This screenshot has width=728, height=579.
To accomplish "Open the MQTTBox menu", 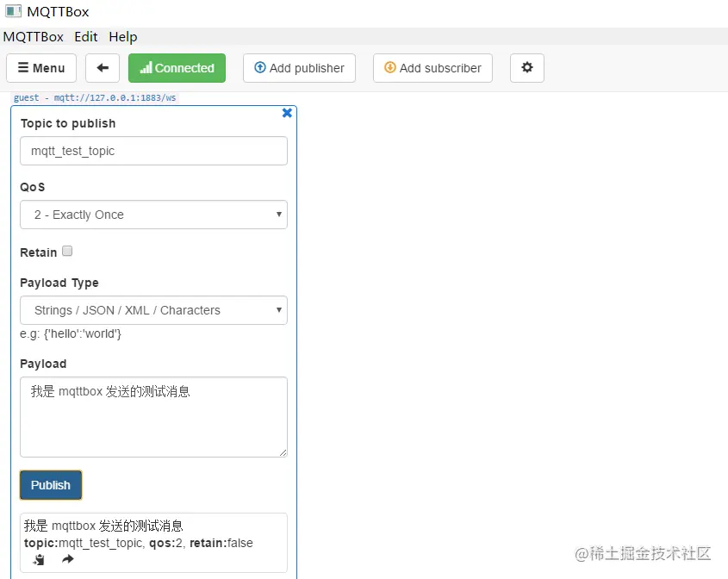I will coord(33,37).
